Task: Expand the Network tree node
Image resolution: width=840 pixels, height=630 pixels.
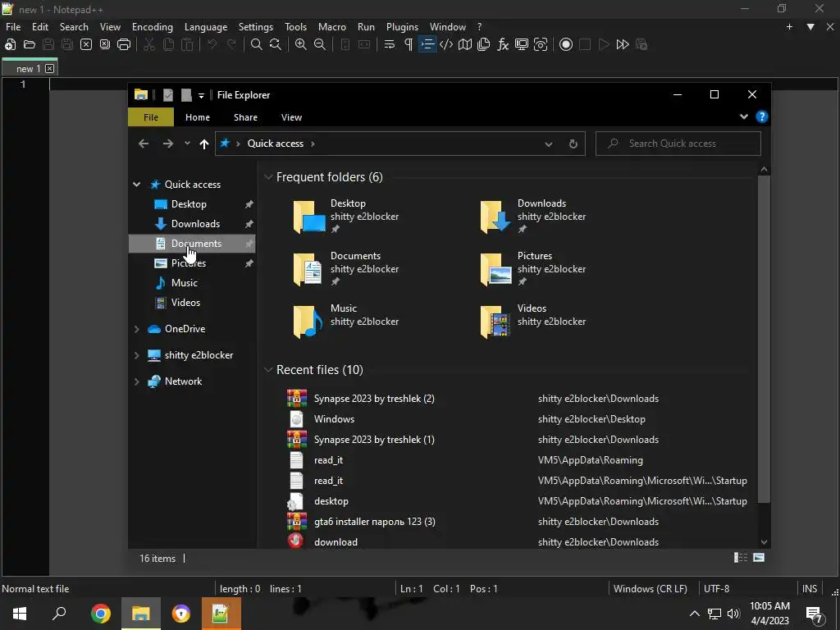Action: coord(137,381)
